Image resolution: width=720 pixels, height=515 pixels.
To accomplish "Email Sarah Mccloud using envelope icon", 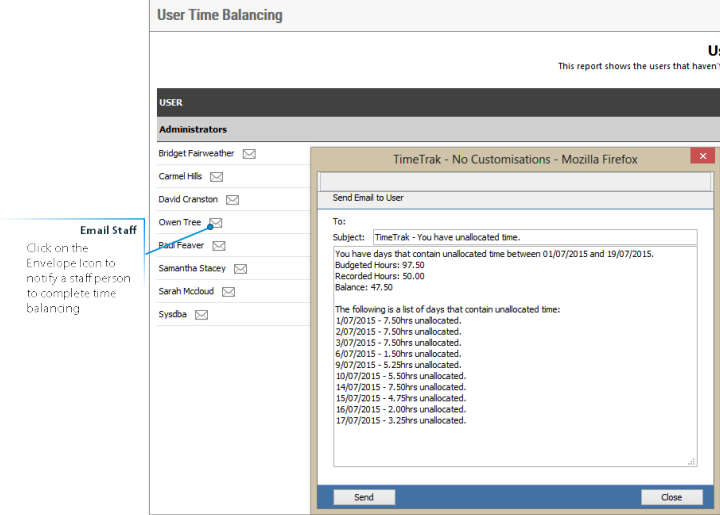I will tap(229, 291).
